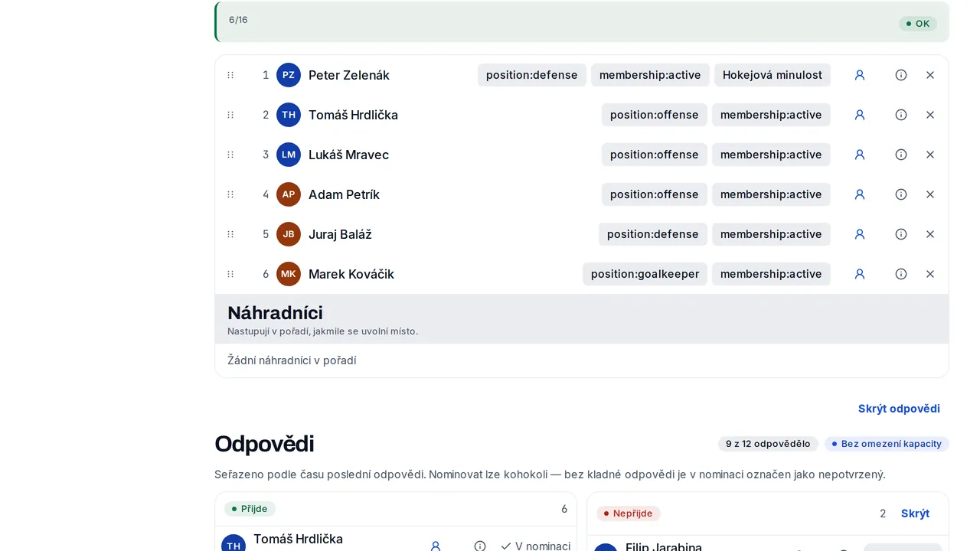The image size is (980, 551).
Task: Remove Adam Petrík via the X icon
Action: (930, 194)
